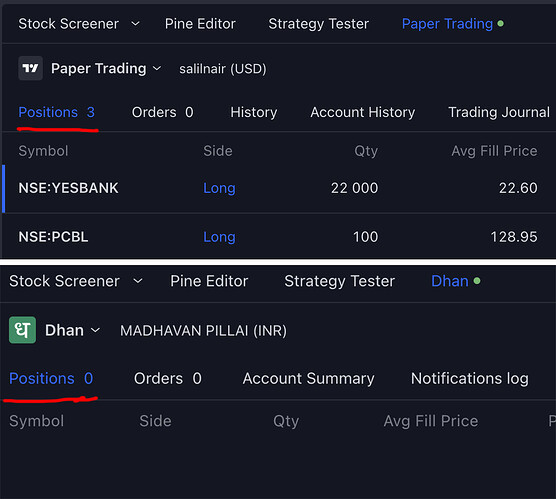Open the Dhan broker dropdown arrow
This screenshot has height=499, width=556.
pos(95,331)
